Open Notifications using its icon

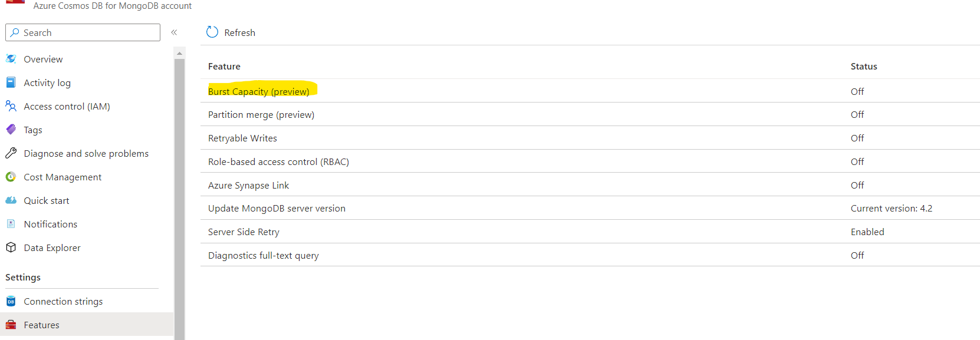click(11, 224)
